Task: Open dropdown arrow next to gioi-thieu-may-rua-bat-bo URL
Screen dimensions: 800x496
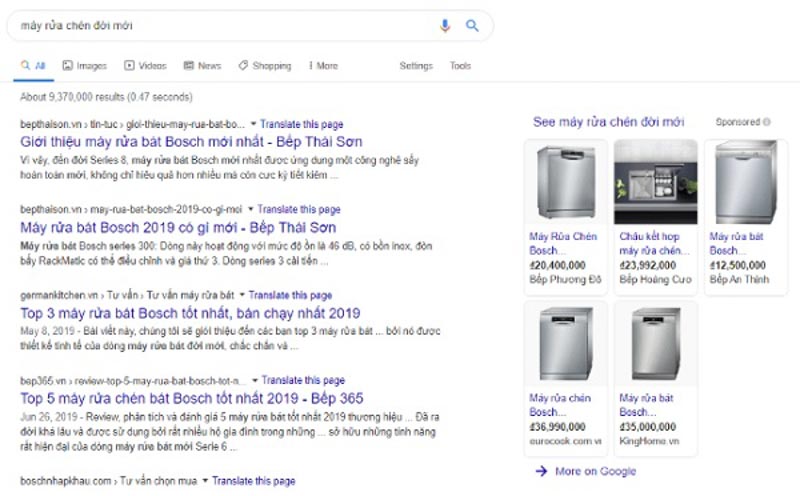Action: pos(254,124)
